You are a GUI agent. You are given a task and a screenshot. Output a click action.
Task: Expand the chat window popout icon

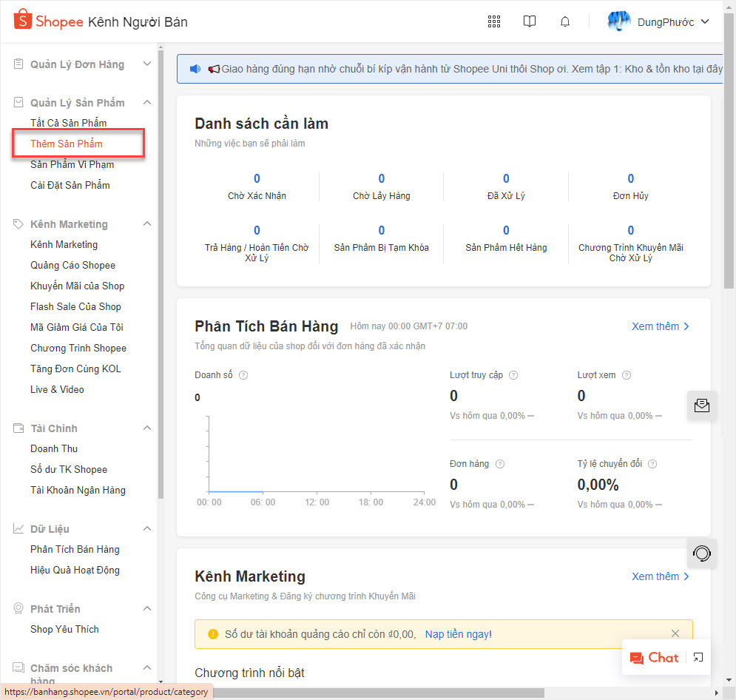(698, 657)
